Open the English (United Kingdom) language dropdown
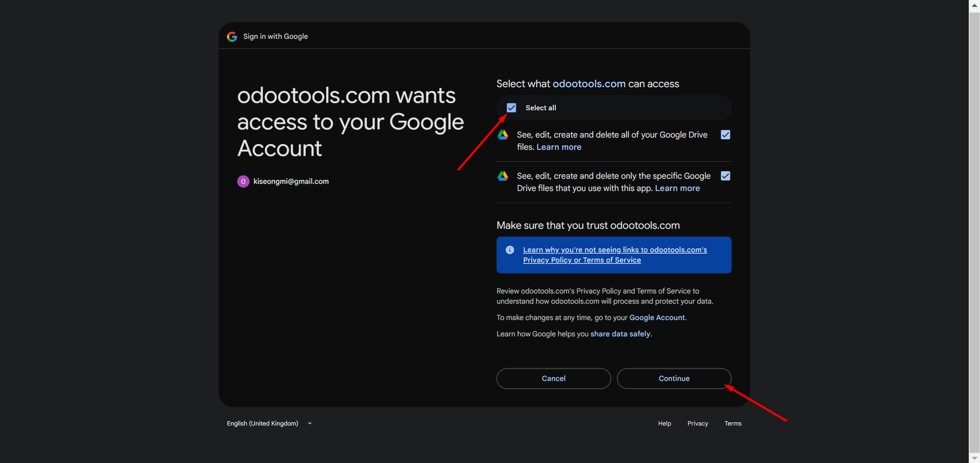Viewport: 980px width, 463px height. [269, 424]
